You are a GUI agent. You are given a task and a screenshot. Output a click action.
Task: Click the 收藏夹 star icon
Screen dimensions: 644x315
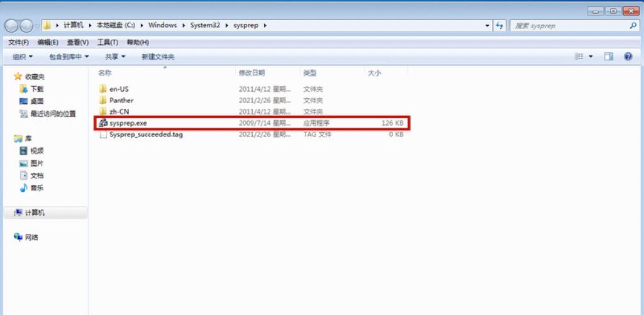[x=18, y=76]
